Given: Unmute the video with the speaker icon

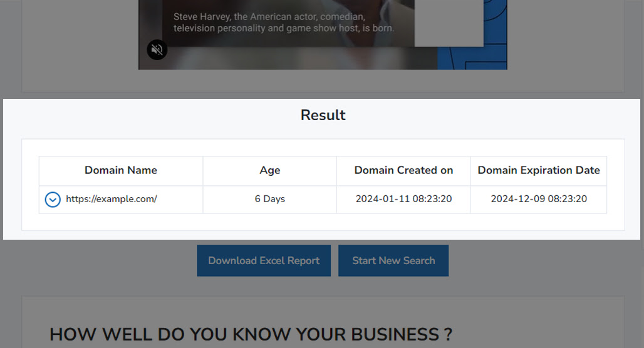Looking at the screenshot, I should click(x=157, y=49).
